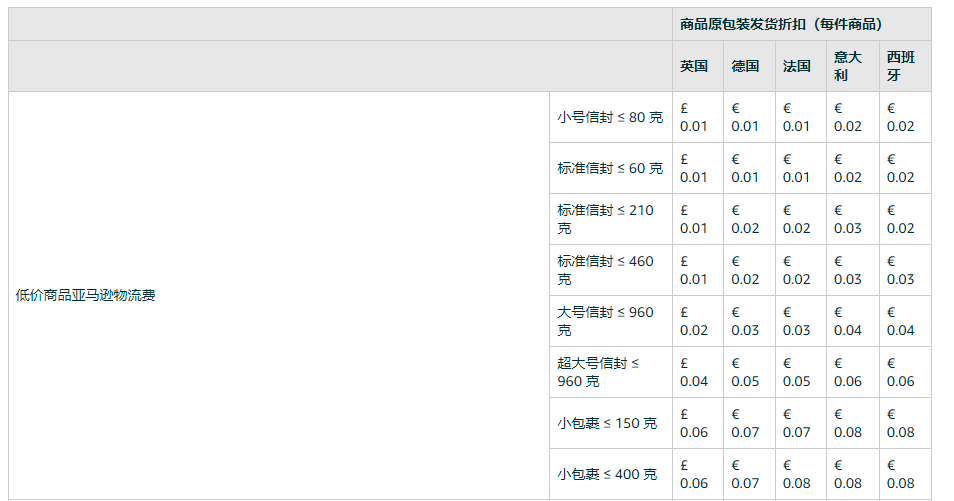Screen dimensions: 954x501
Task: Click the 超大号信封 ≤ 960 克 row label
Action: coord(599,372)
